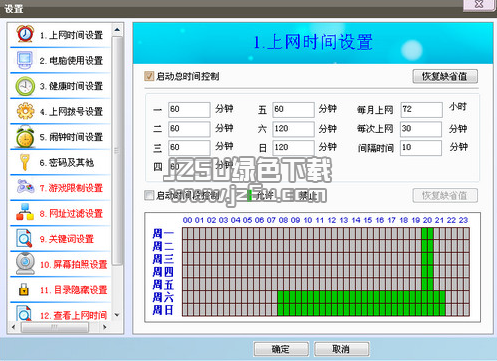Confirm settings with 确定 button
The image size is (497, 361).
click(x=281, y=349)
